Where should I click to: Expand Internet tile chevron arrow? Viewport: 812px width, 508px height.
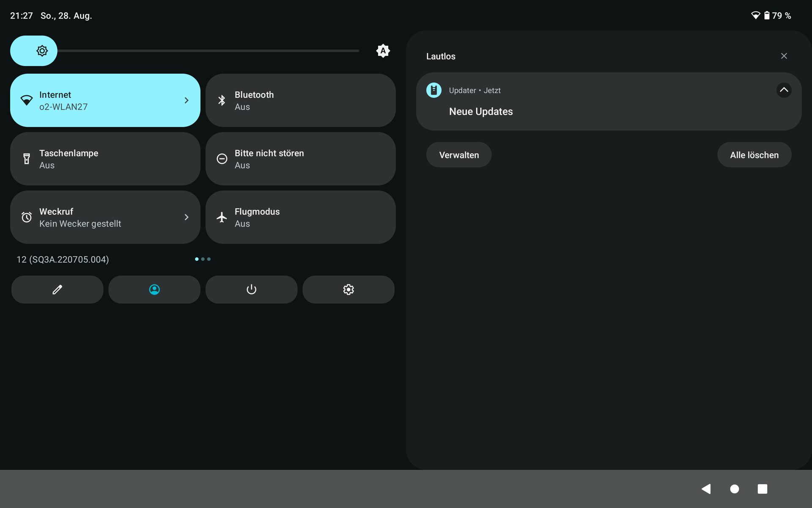[186, 100]
